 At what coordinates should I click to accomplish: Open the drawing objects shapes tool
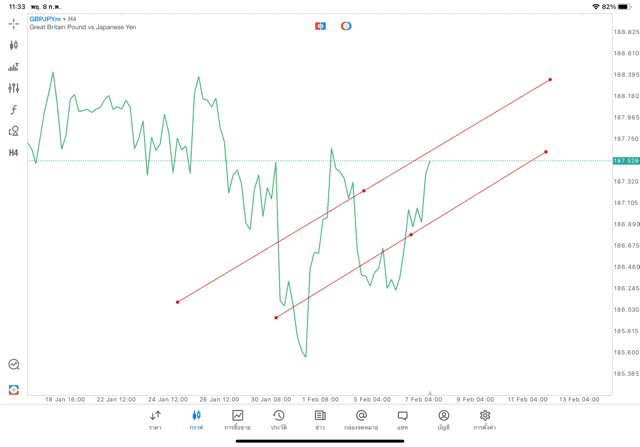14,131
